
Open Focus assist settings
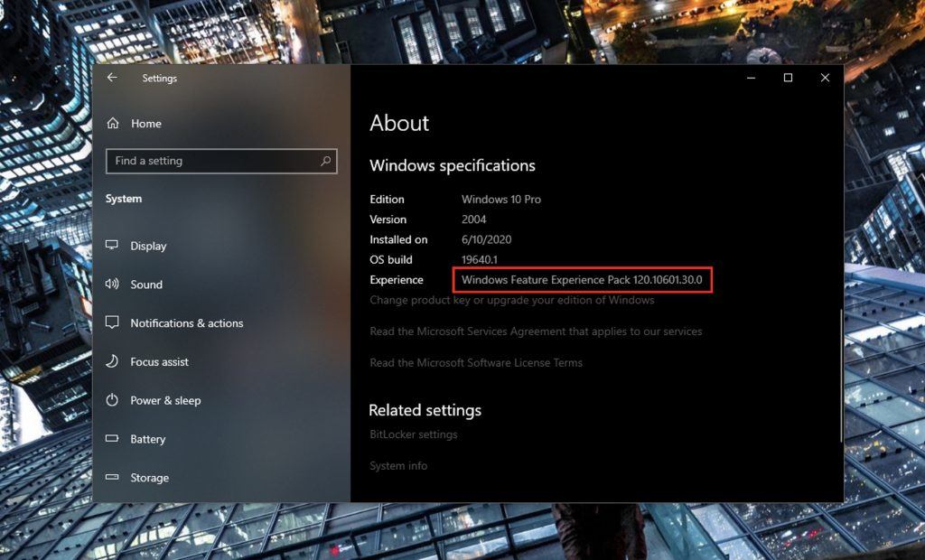tap(159, 362)
